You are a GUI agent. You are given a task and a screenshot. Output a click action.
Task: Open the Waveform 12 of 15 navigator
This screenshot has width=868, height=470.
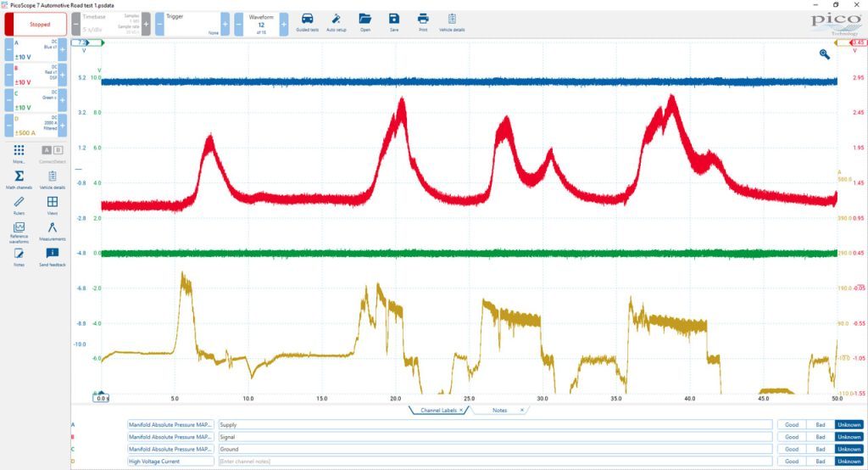(261, 25)
